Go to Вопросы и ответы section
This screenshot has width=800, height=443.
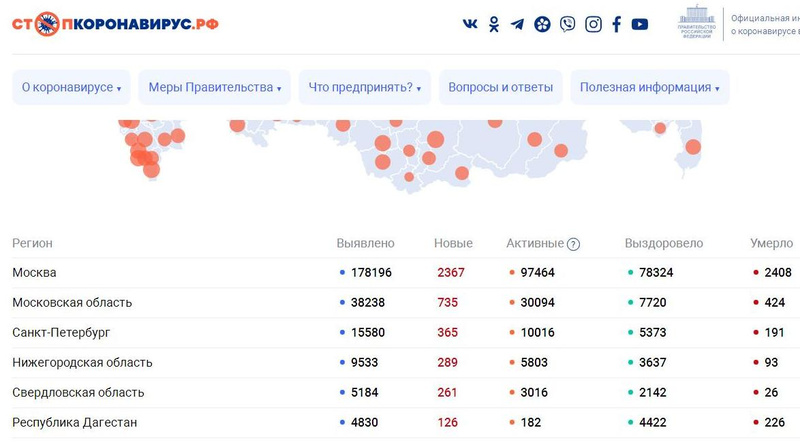501,88
